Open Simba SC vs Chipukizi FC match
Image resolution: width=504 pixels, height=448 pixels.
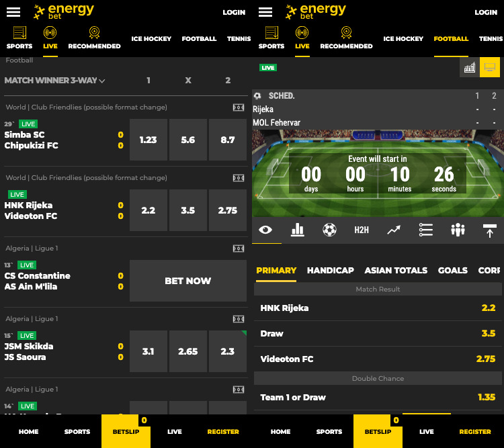31,140
